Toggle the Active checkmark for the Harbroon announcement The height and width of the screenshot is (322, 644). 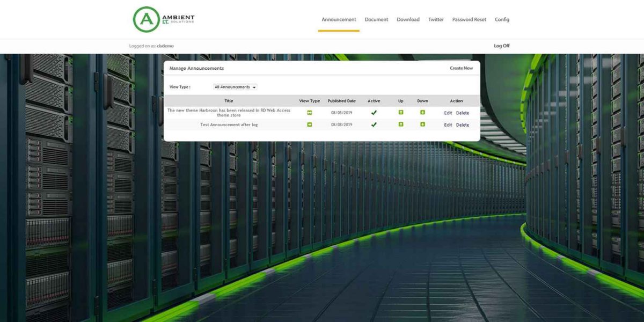click(374, 113)
